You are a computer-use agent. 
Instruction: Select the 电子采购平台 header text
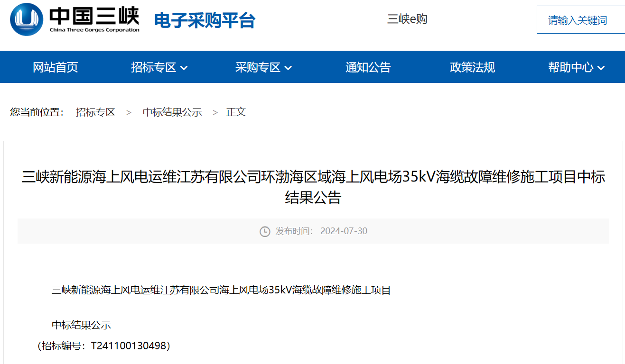click(204, 20)
